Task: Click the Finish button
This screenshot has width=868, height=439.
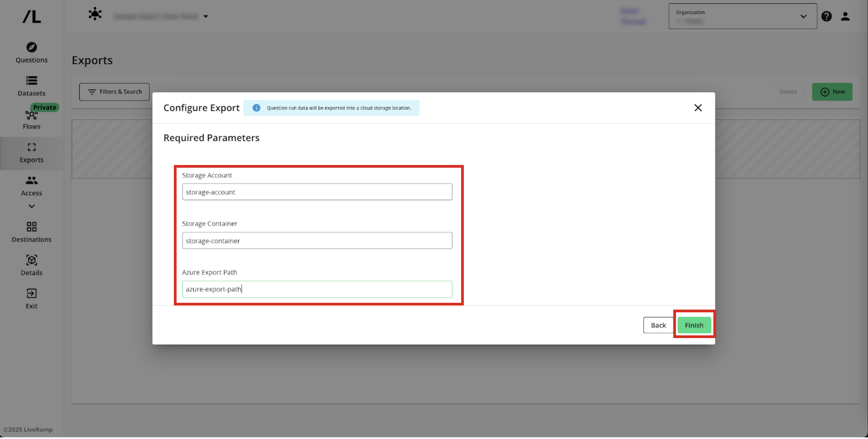Action: point(694,325)
